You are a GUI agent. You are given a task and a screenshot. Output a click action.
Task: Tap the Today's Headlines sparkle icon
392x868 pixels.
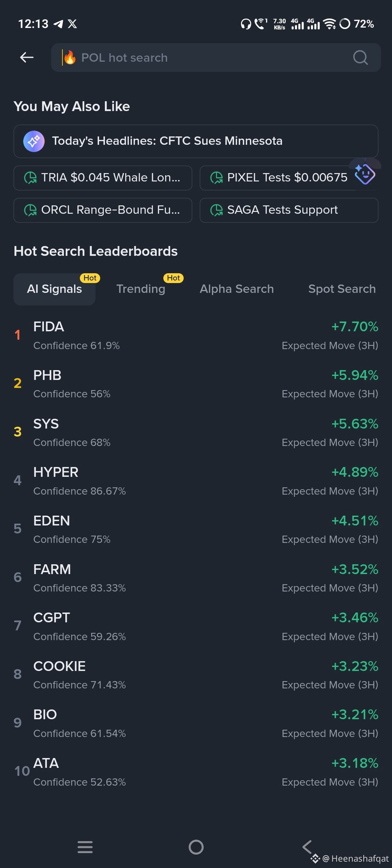pos(34,141)
